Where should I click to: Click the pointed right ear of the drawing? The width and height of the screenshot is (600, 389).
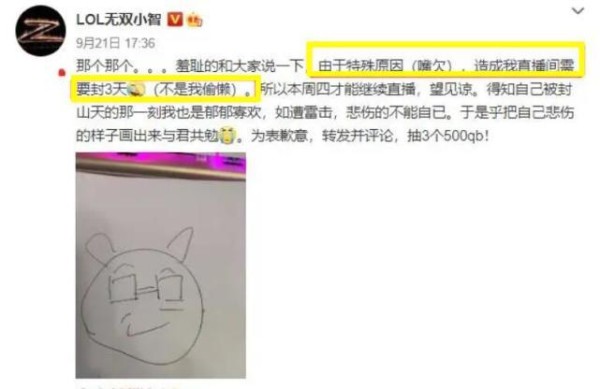(181, 244)
